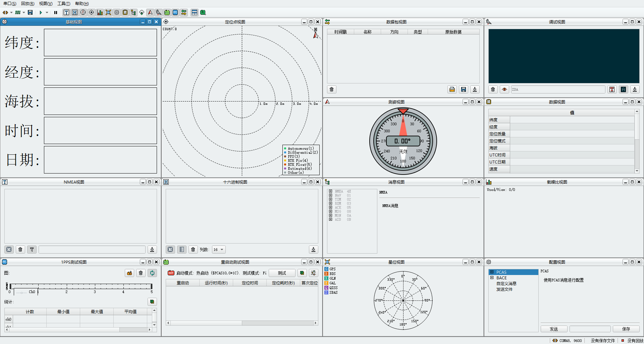
Task: Toggle the hex view toolbar button
Action: 75,12
